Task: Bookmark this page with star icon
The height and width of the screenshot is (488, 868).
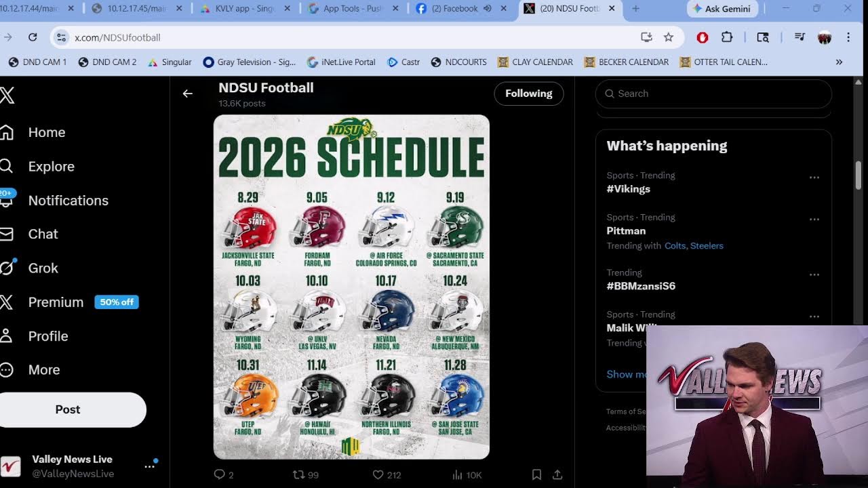Action: [x=669, y=37]
